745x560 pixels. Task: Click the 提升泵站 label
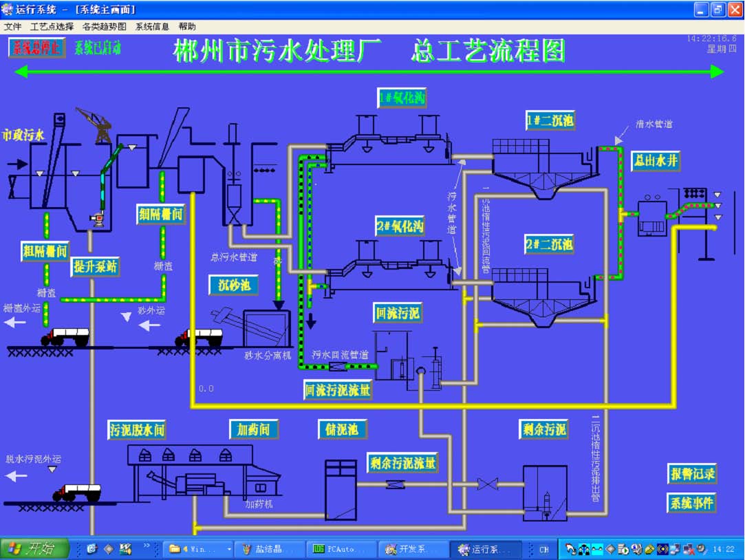(95, 267)
